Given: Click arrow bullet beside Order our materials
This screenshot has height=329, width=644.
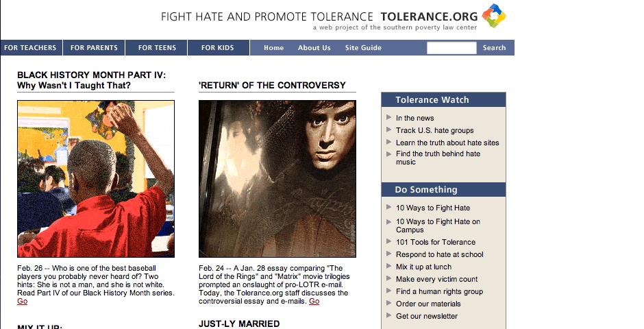Looking at the screenshot, I should 388,303.
